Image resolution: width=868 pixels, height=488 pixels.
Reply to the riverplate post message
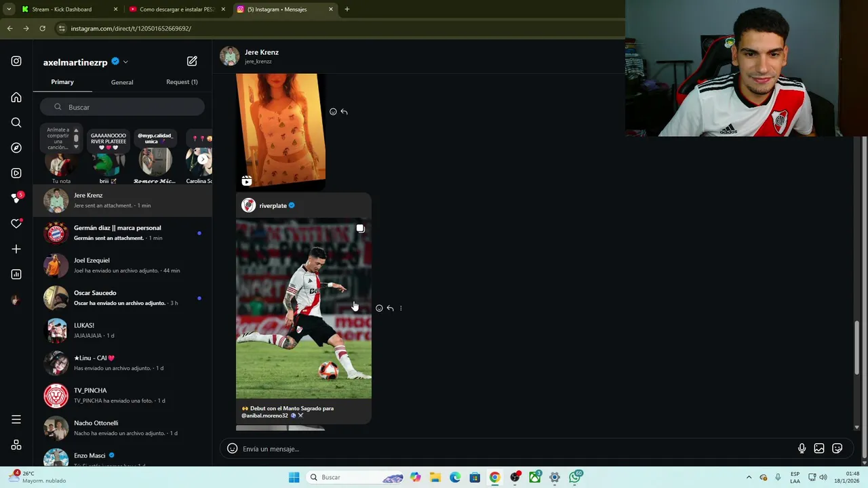point(390,308)
